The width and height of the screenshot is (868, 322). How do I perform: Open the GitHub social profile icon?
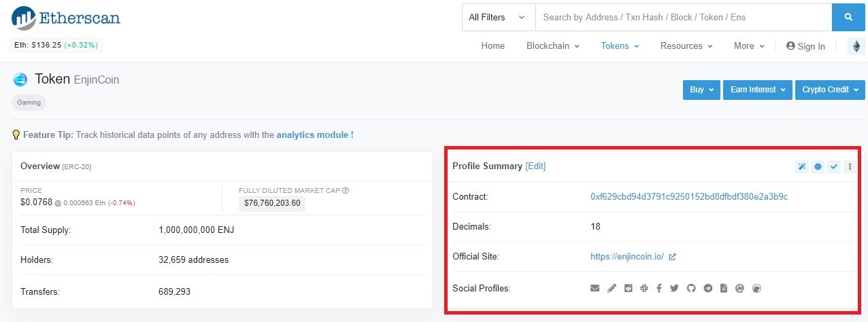[x=691, y=288]
